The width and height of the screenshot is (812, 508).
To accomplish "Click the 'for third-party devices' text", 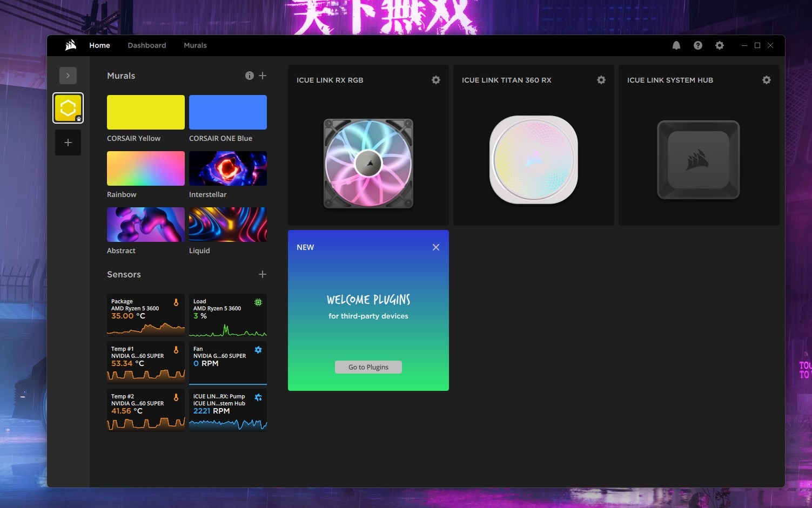I will pyautogui.click(x=368, y=316).
